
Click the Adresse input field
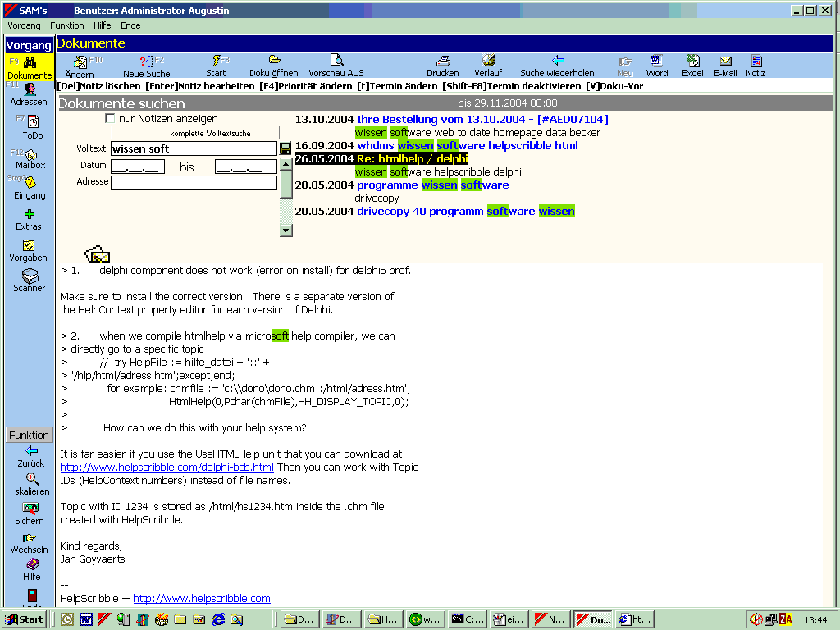[194, 183]
